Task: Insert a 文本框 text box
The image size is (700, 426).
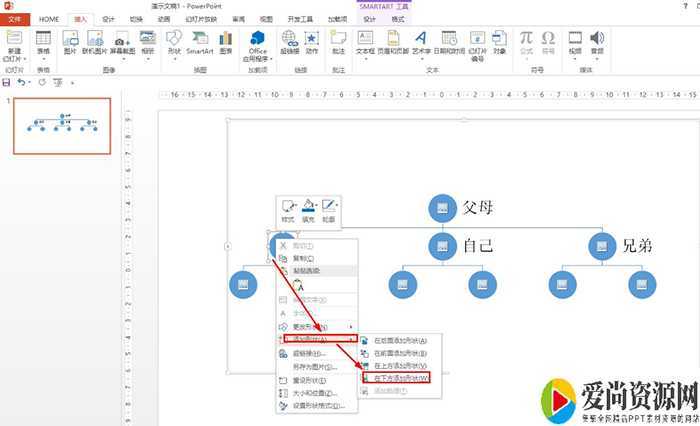Action: 365,42
